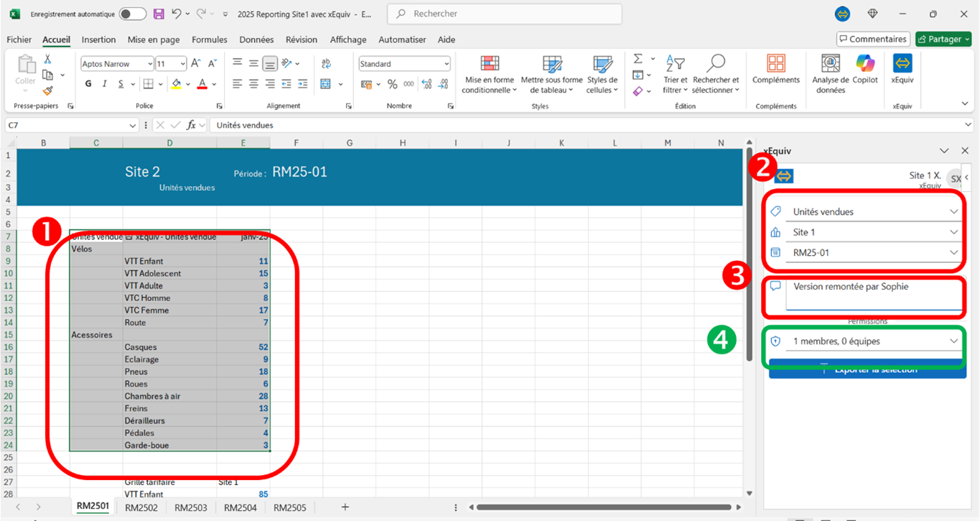
Task: Click the Clear eraser icon in Édition
Action: [638, 91]
